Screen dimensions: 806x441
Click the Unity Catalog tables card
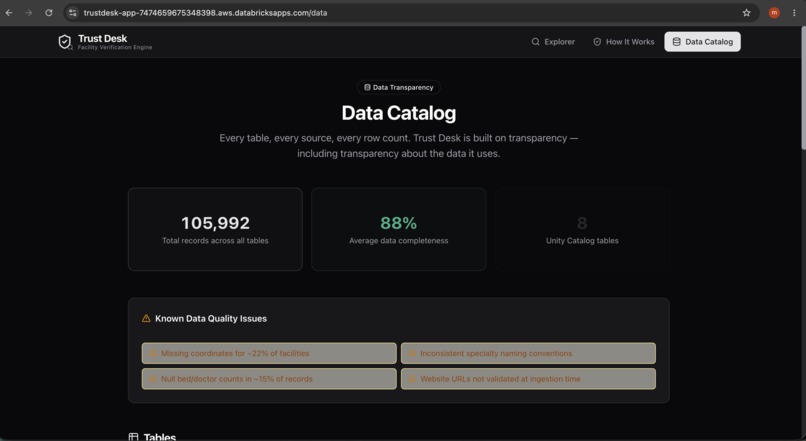[x=582, y=229]
